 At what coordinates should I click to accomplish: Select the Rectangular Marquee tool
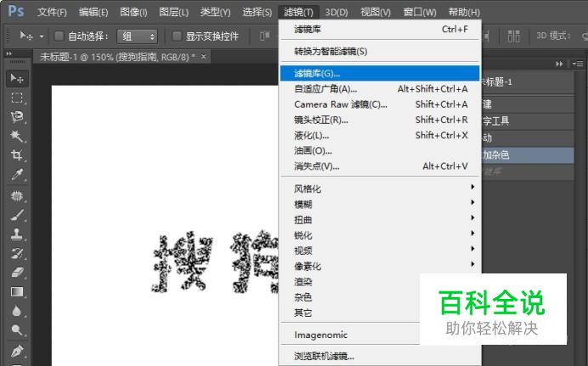pyautogui.click(x=17, y=98)
